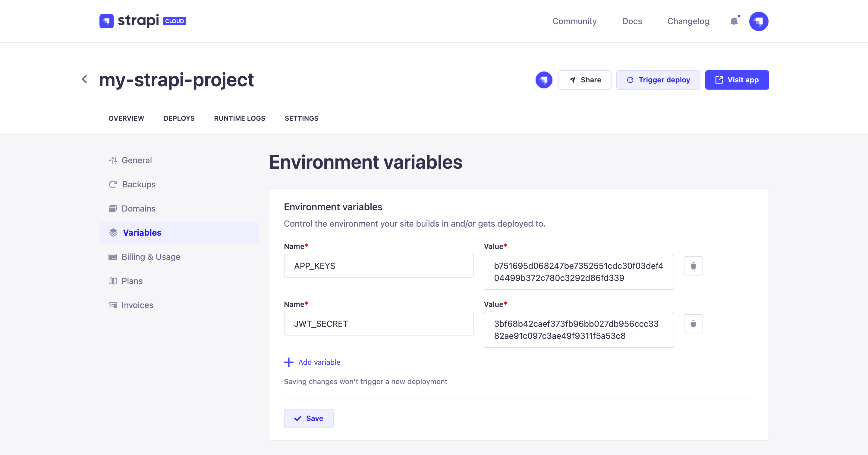Open the Runtime Logs tab
This screenshot has height=455, width=868.
coord(240,118)
